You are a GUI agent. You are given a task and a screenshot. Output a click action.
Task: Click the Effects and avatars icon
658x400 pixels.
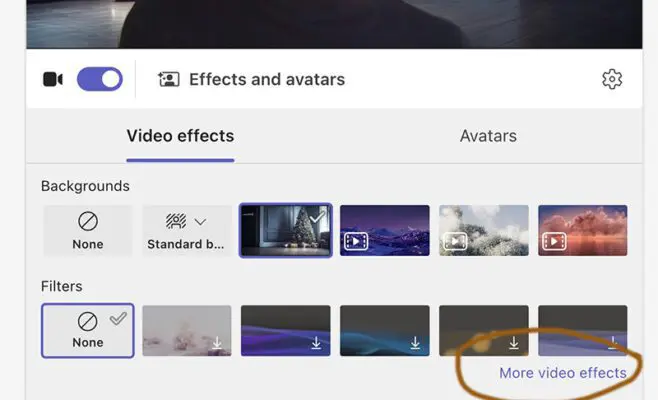coord(169,79)
